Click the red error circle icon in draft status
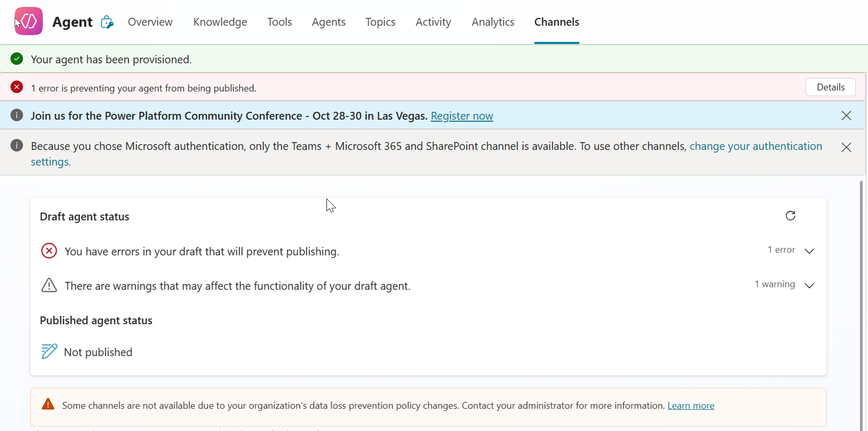 pyautogui.click(x=49, y=251)
